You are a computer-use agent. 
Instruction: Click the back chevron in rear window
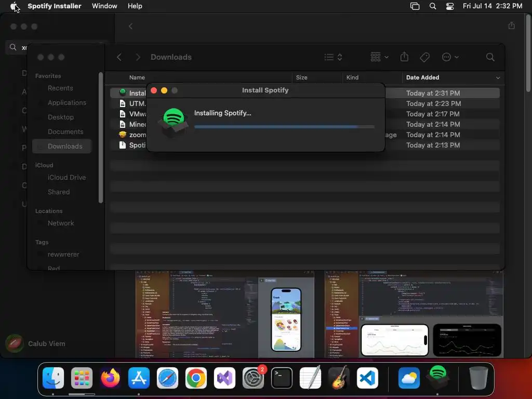pyautogui.click(x=130, y=26)
